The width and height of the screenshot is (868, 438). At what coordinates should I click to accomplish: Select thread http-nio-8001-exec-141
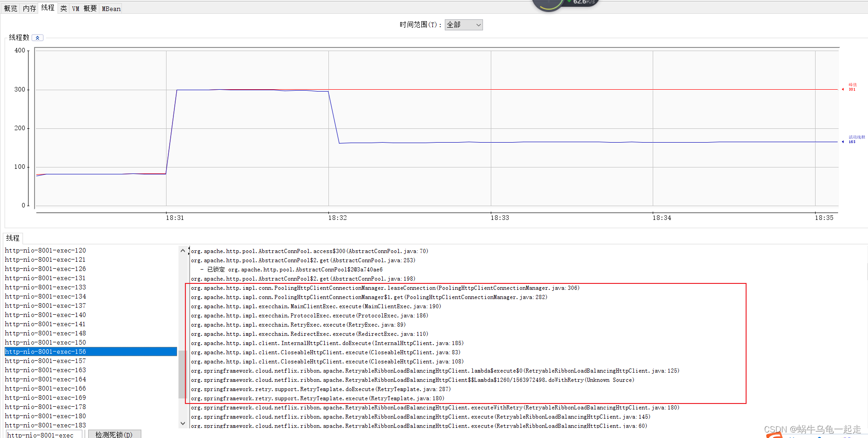pyautogui.click(x=91, y=324)
